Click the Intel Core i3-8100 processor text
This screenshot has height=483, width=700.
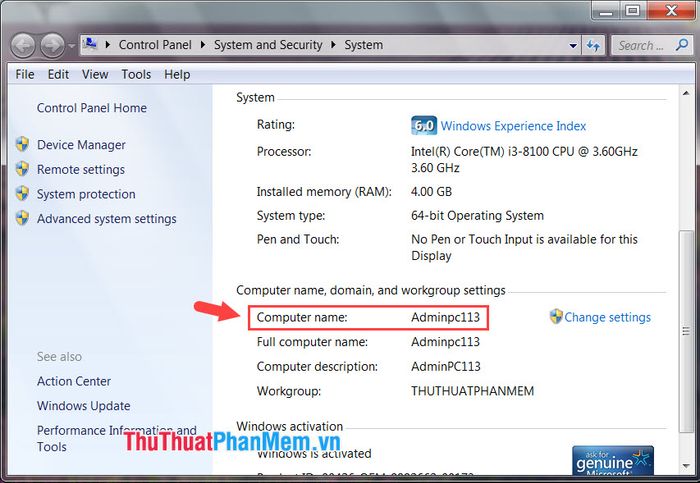pyautogui.click(x=524, y=160)
